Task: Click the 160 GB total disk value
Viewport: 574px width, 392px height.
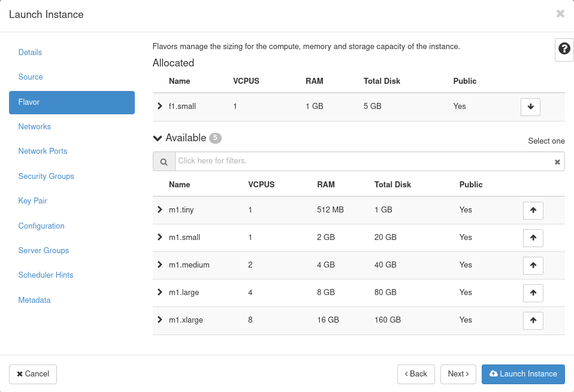Action: tap(387, 320)
